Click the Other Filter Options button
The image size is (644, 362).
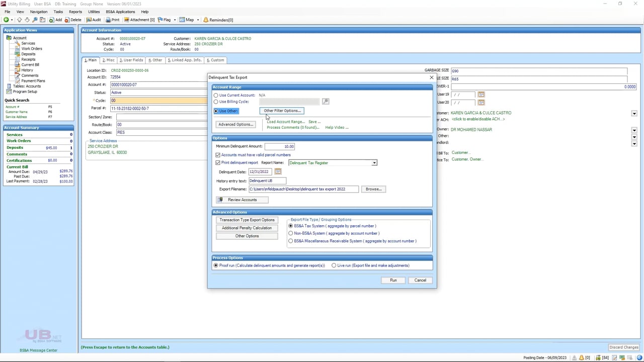point(282,111)
